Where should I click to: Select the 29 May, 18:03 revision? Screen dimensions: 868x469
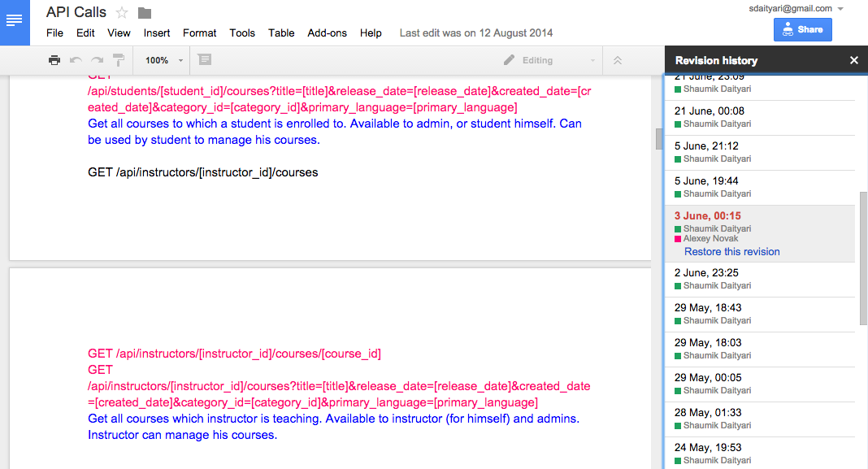[x=760, y=349]
